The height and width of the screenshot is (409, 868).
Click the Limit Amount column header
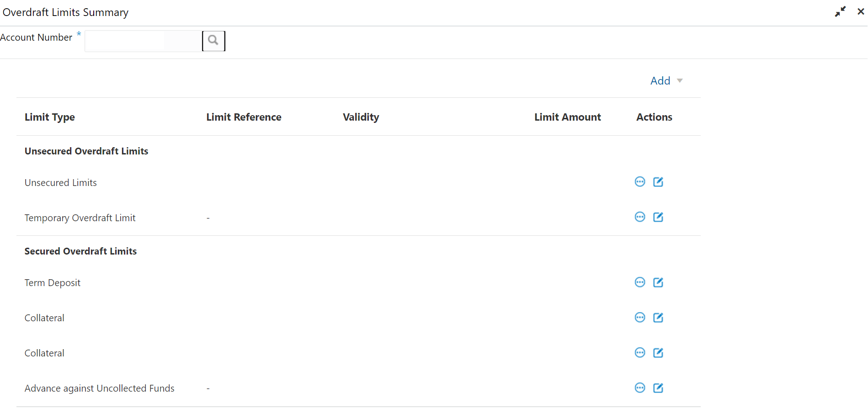tap(568, 117)
